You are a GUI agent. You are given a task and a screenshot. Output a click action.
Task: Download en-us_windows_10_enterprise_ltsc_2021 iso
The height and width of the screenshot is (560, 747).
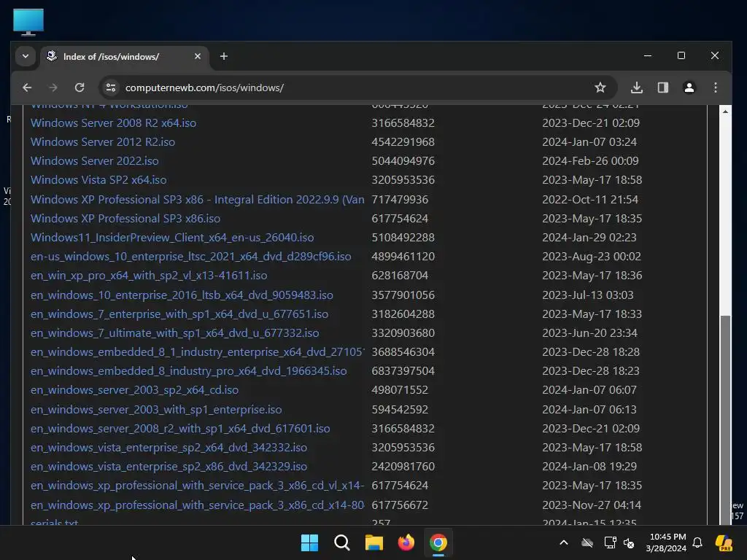pyautogui.click(x=190, y=257)
